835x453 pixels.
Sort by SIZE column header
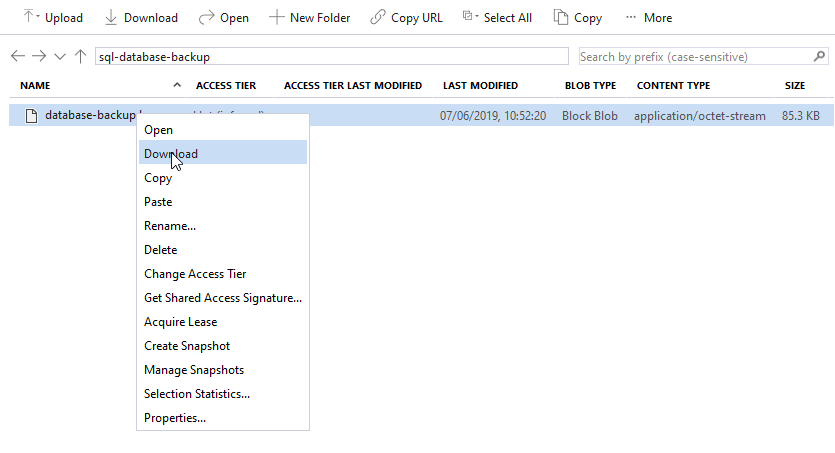[795, 85]
